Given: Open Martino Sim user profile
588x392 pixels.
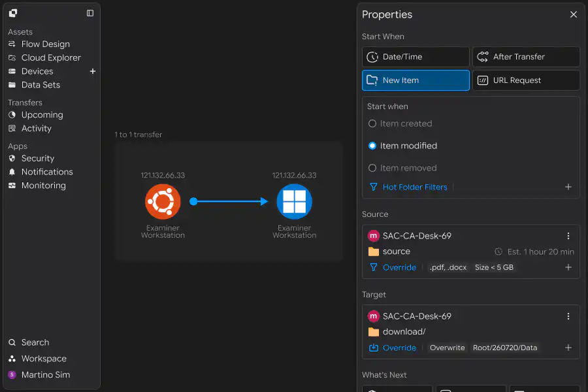Looking at the screenshot, I should (39, 375).
